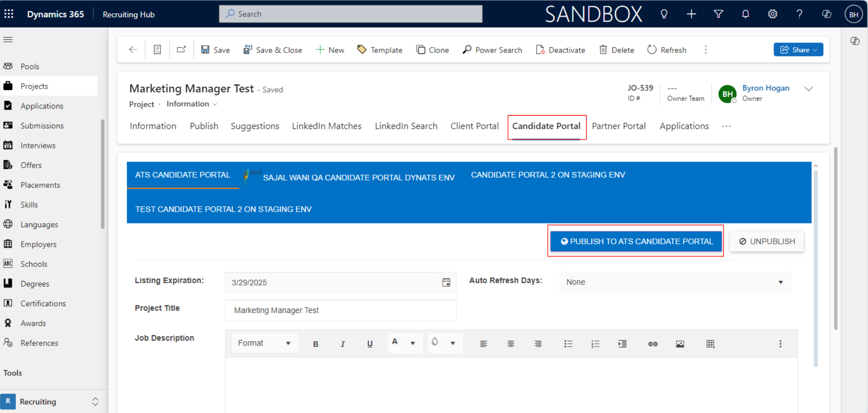
Task: Open the LinkedIn Matches tab
Action: 327,126
